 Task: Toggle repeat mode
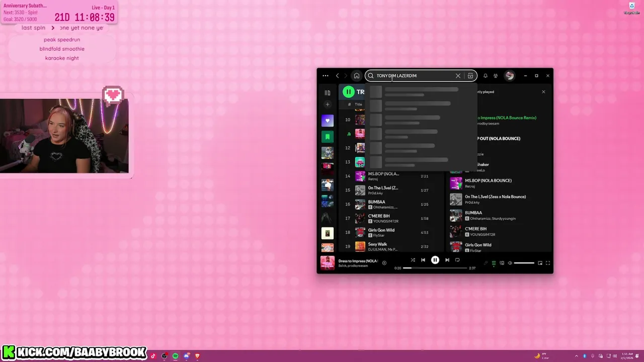pyautogui.click(x=457, y=260)
